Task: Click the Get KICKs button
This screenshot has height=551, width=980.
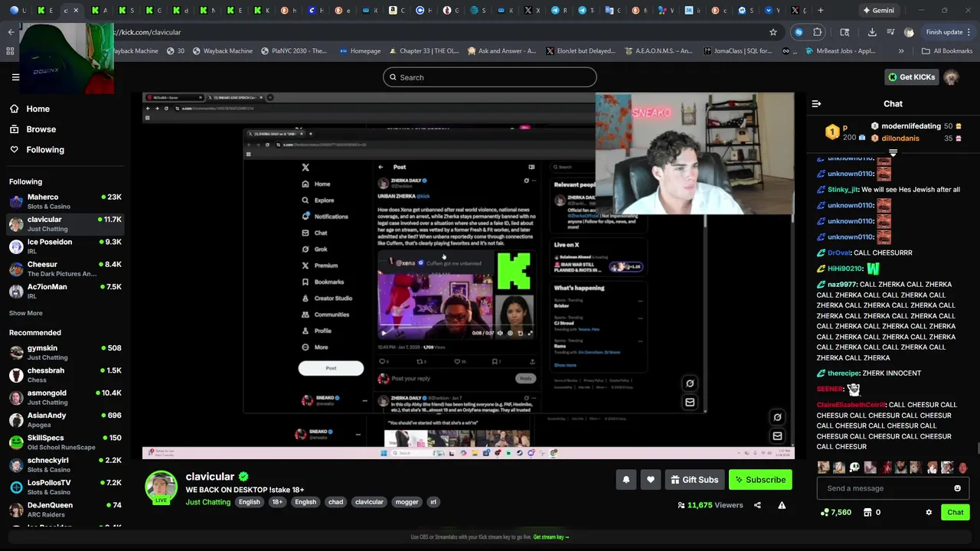Action: pyautogui.click(x=911, y=77)
